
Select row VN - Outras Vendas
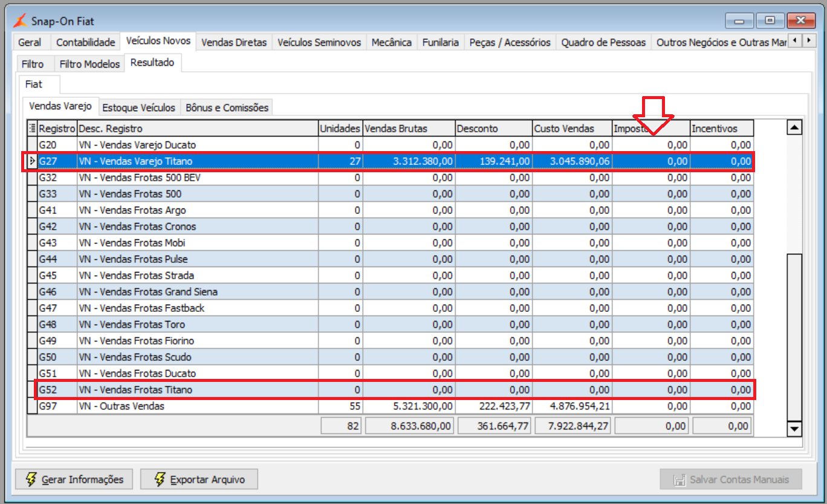pos(391,406)
